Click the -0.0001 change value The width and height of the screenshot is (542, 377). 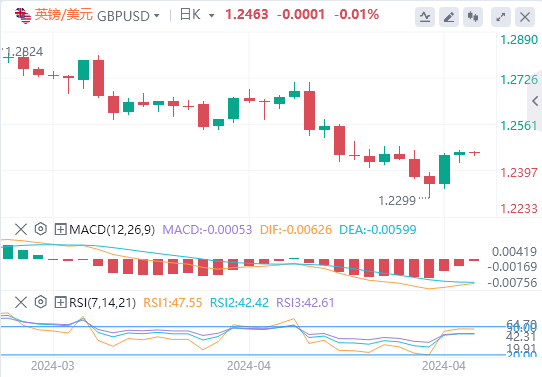[301, 15]
